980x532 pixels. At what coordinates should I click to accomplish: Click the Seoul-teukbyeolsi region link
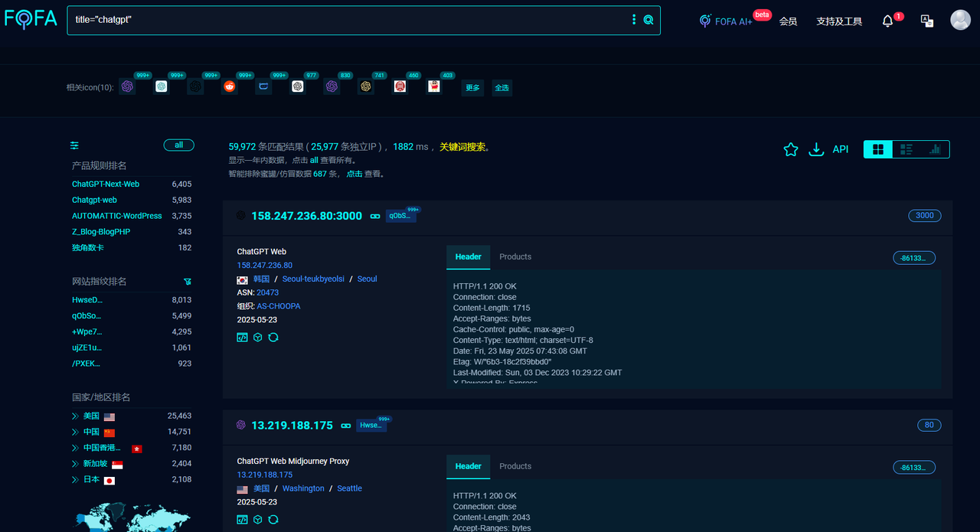click(313, 279)
